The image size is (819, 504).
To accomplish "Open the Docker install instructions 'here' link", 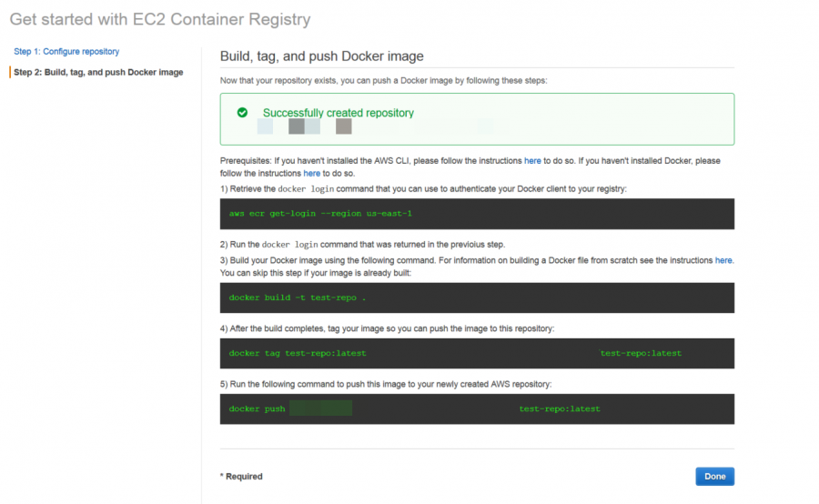I will 312,174.
